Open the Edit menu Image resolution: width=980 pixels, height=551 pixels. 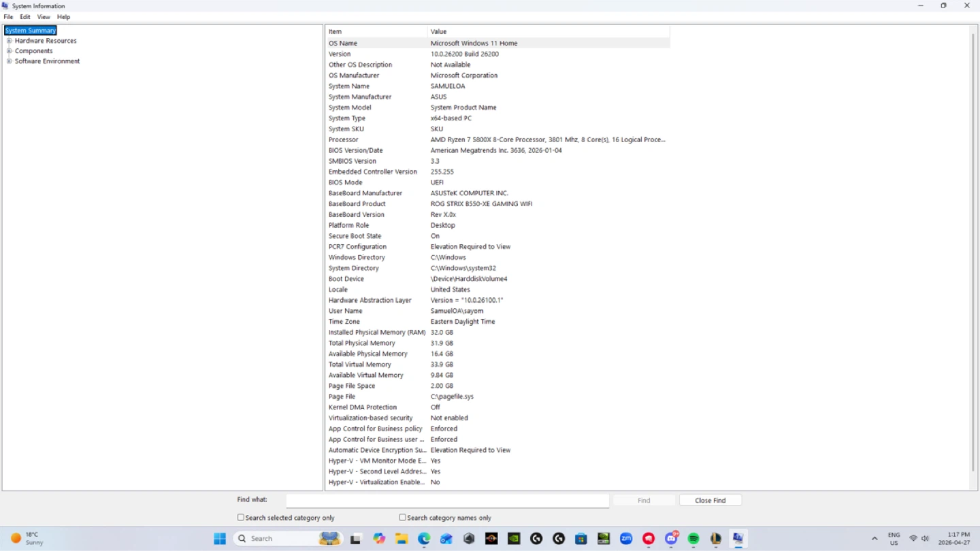[25, 17]
